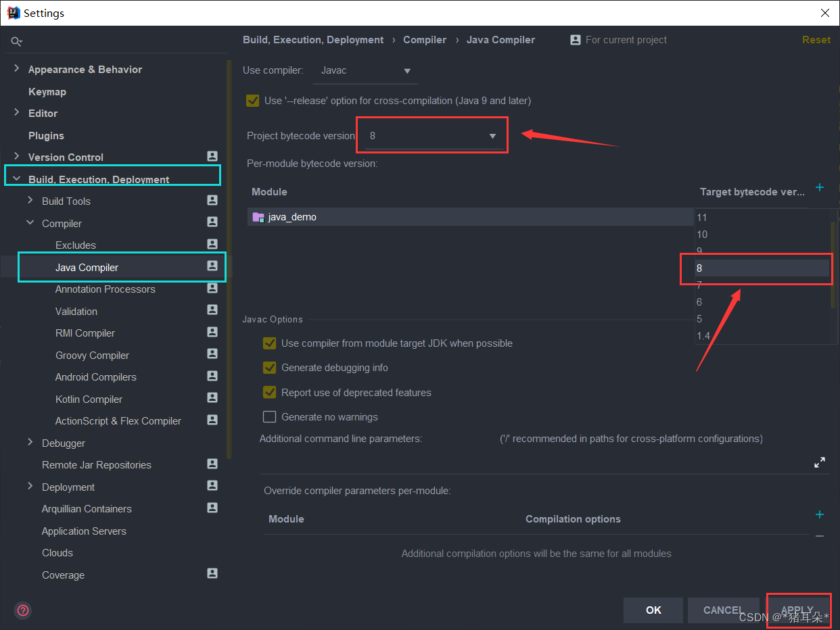Expand the Editor section
Screen dimensions: 840x630
pyautogui.click(x=17, y=112)
